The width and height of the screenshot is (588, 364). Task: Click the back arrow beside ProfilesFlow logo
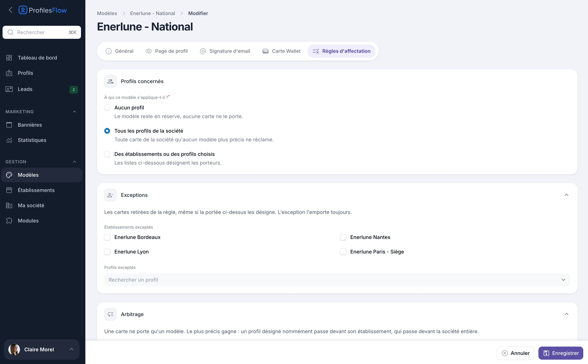[x=10, y=10]
